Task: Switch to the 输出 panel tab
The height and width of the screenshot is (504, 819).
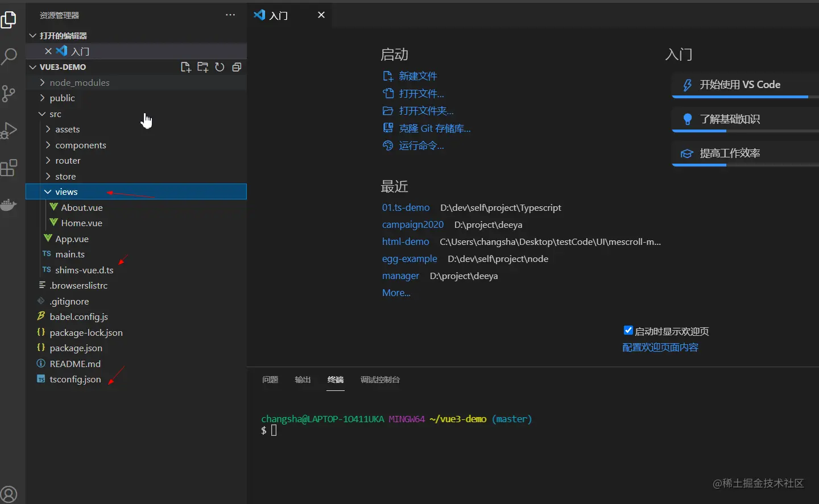Action: coord(303,380)
